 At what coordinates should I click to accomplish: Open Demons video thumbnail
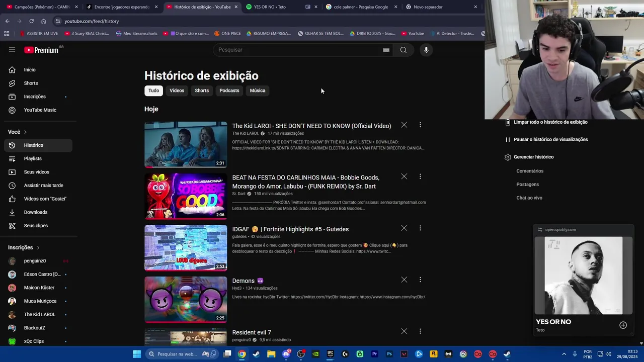[x=186, y=299]
